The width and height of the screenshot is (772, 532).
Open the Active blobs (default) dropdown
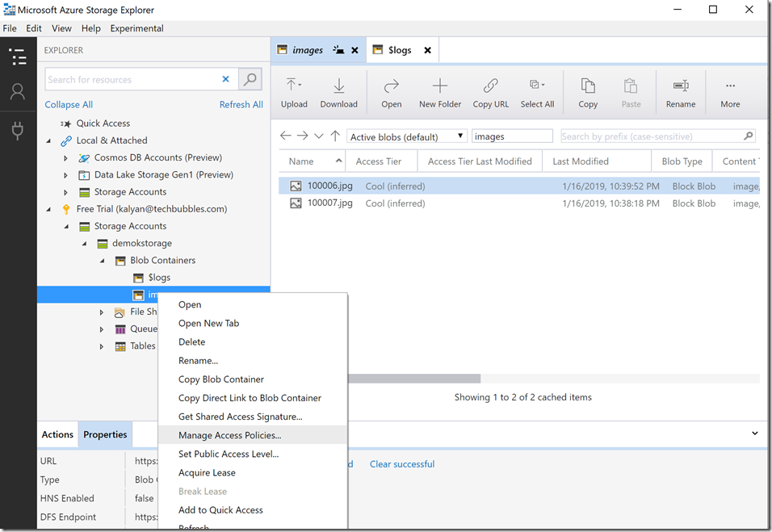point(407,136)
